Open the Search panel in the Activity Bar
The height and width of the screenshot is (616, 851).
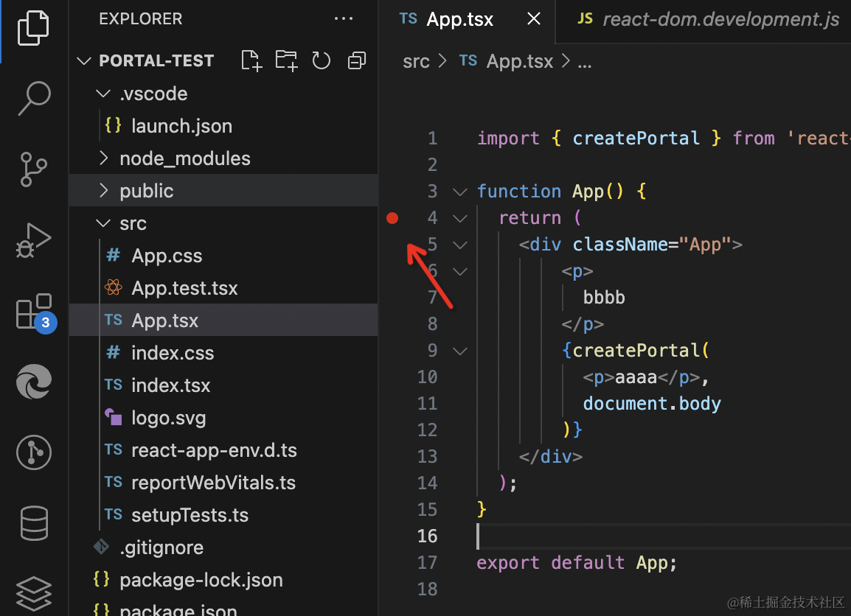[x=33, y=97]
